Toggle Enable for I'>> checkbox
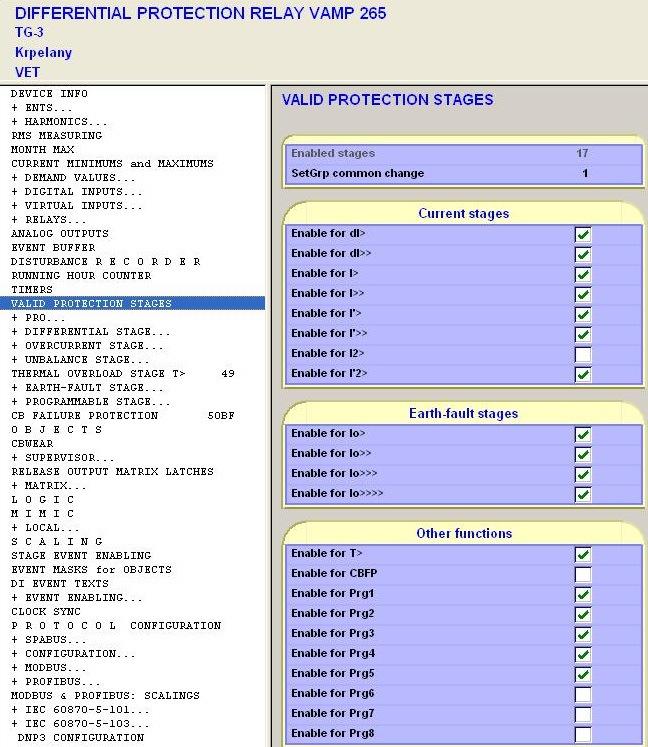This screenshot has width=648, height=747. coord(583,334)
